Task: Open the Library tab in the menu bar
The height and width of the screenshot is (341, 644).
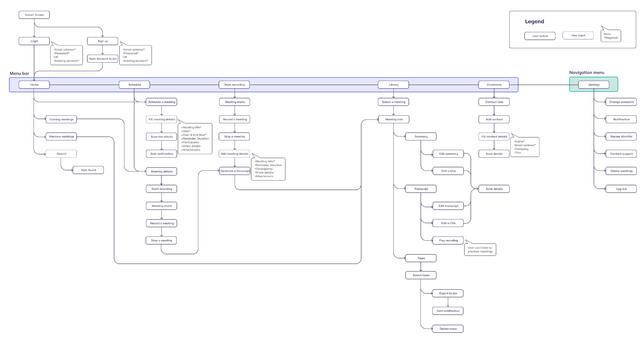Action: pyautogui.click(x=393, y=85)
